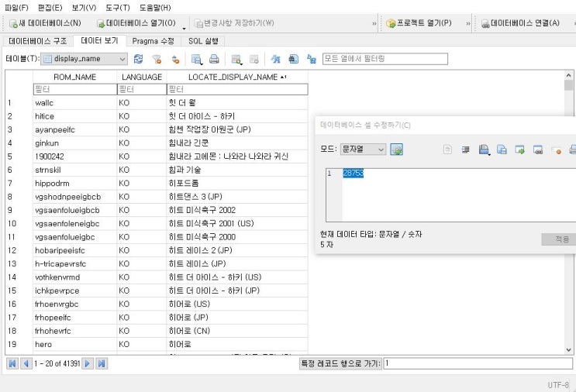The width and height of the screenshot is (576, 392).
Task: Open the 파일(F) menu
Action: (x=16, y=7)
